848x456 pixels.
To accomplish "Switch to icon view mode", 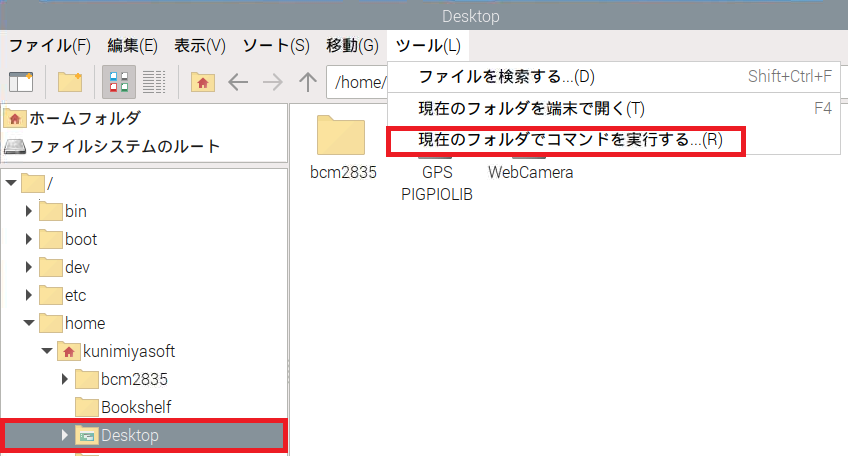I will point(118,82).
